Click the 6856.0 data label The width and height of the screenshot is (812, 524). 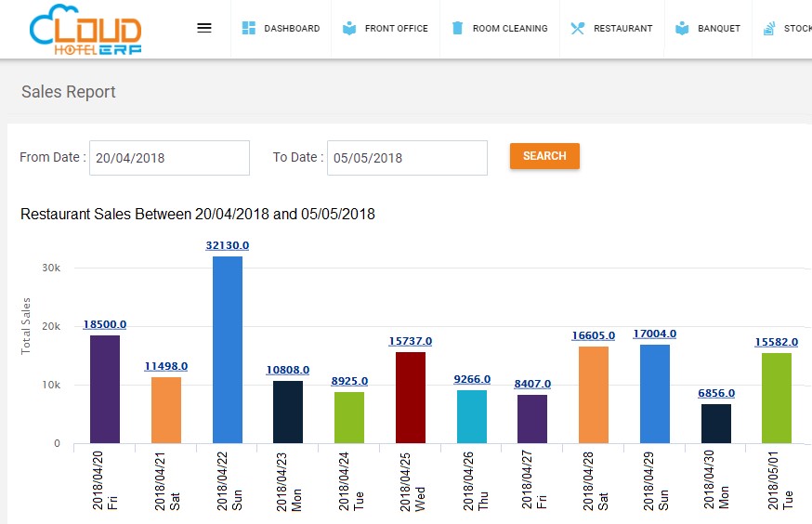point(716,393)
